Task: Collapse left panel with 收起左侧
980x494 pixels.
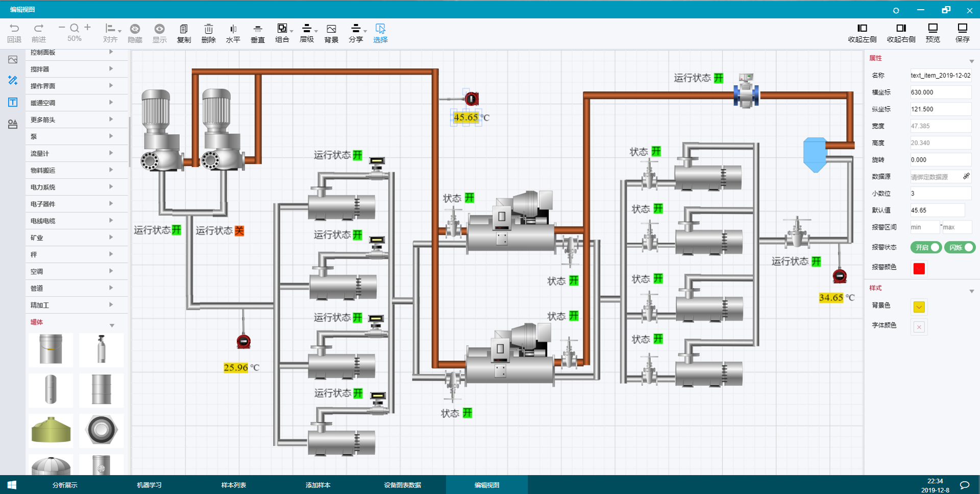Action: (862, 29)
